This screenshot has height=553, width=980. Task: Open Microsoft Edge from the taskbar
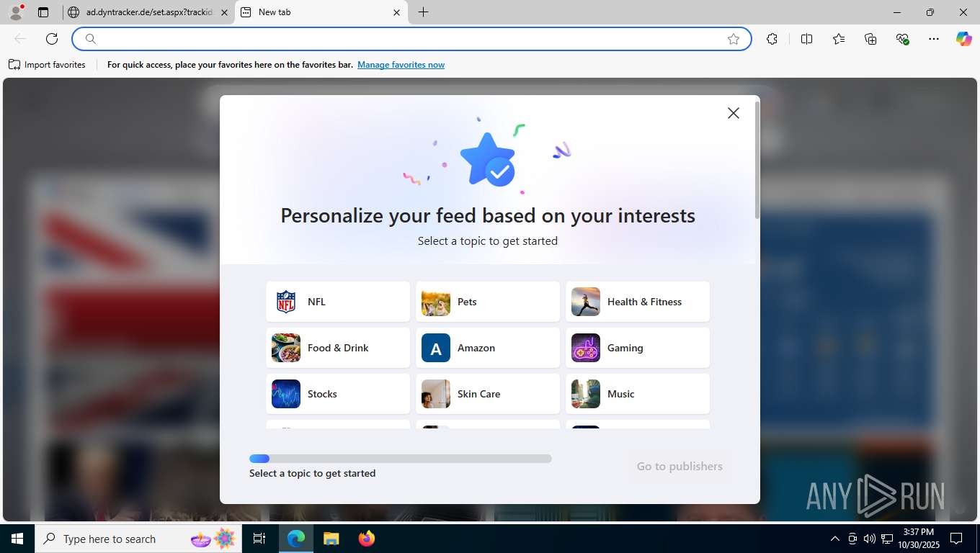coord(296,539)
